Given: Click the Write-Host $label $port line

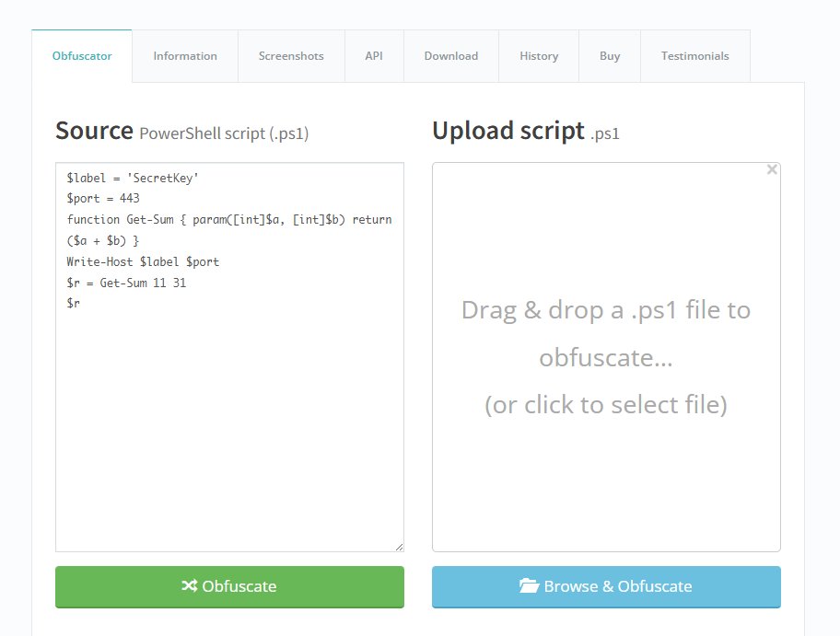Looking at the screenshot, I should click(143, 261).
